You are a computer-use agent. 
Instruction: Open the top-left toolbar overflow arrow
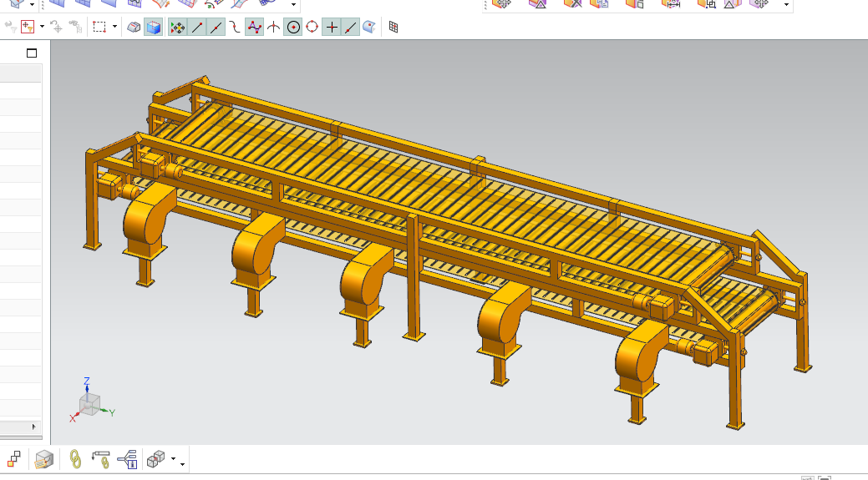coord(293,5)
